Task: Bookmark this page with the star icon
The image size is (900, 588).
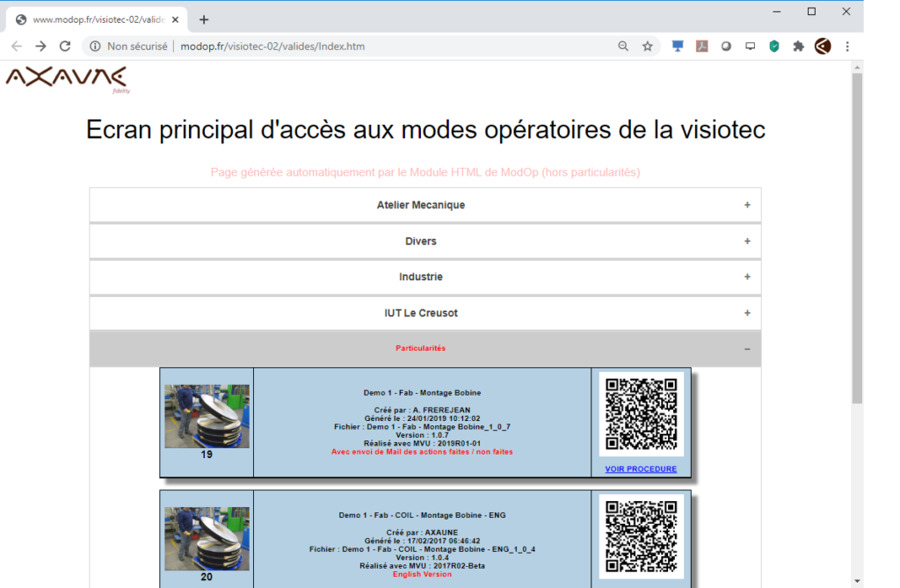Action: tap(648, 47)
